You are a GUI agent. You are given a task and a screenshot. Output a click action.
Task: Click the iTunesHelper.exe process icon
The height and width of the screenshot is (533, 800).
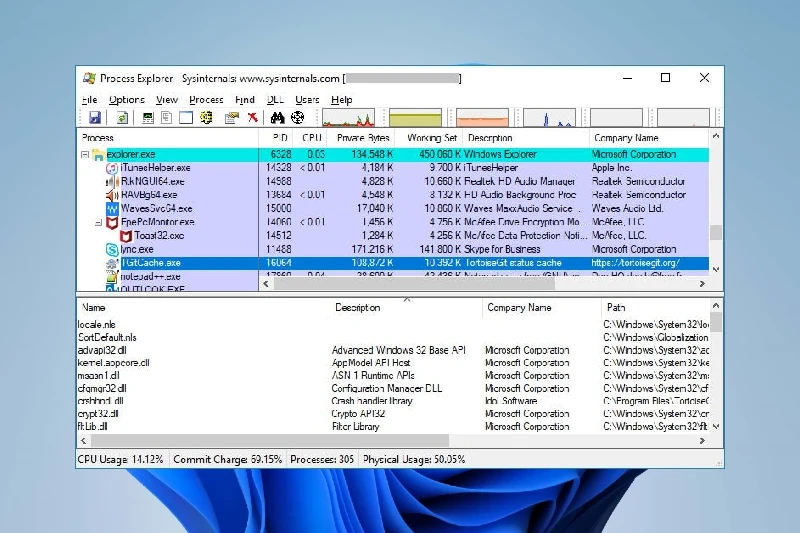[112, 168]
